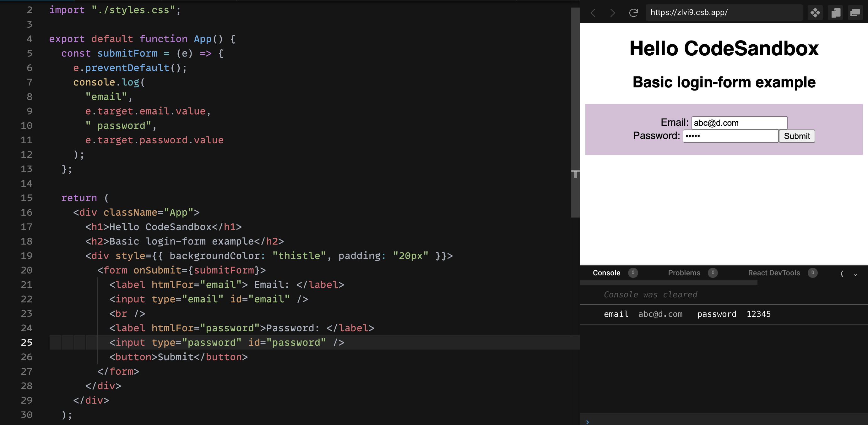Click '<button>Submit</button>' code on line 26
Image resolution: width=868 pixels, height=425 pixels.
click(179, 357)
